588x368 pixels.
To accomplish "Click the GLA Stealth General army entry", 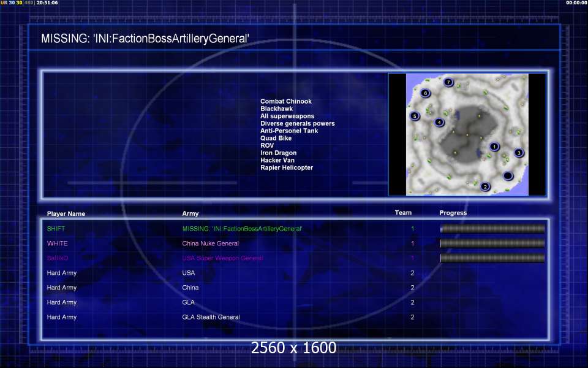I will [x=211, y=317].
